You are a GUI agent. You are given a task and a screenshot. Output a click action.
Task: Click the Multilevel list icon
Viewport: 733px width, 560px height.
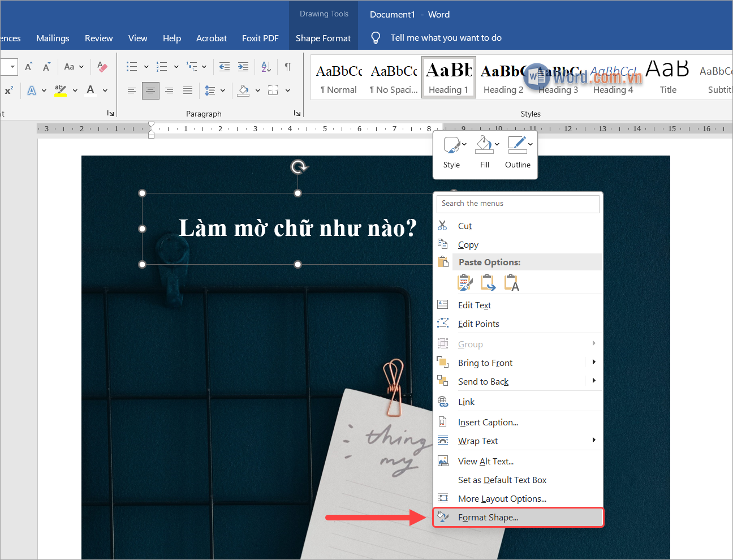coord(192,67)
